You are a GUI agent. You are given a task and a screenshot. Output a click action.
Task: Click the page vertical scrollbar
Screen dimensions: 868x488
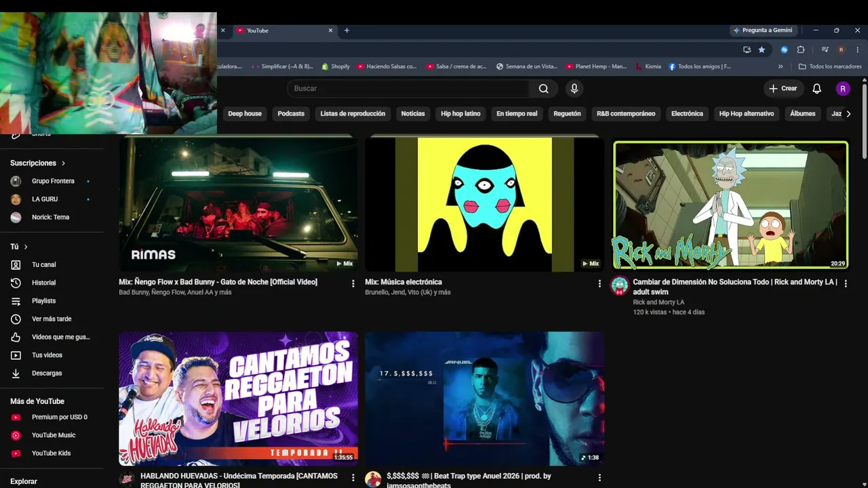[x=865, y=122]
